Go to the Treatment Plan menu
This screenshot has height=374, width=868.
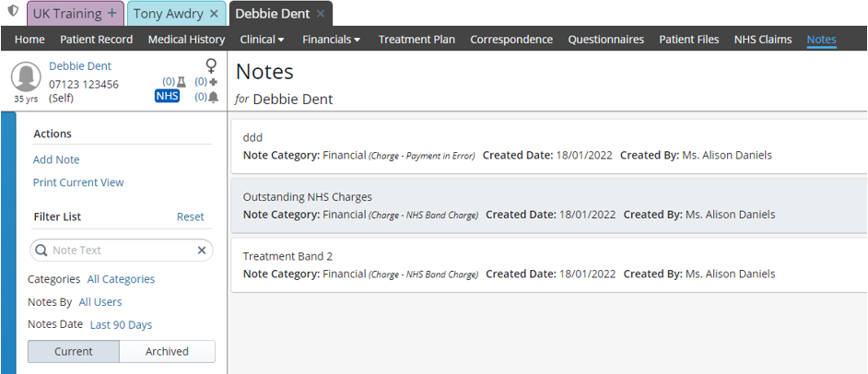[x=416, y=40]
